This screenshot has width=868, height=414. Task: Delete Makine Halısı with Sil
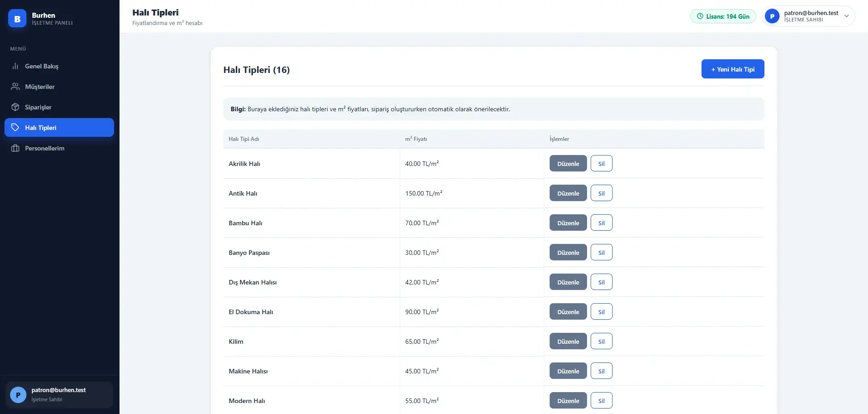pyautogui.click(x=601, y=371)
